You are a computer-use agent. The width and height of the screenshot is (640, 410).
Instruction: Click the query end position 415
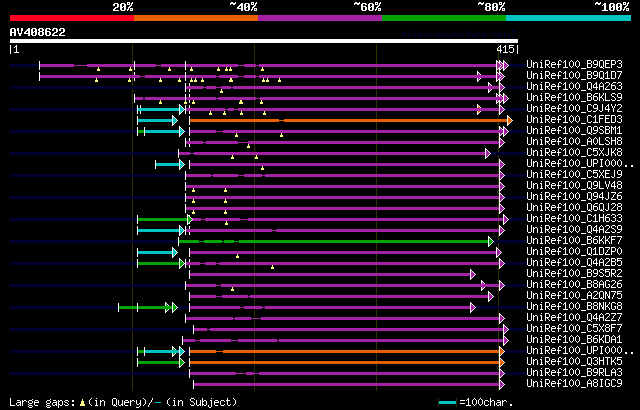point(505,49)
